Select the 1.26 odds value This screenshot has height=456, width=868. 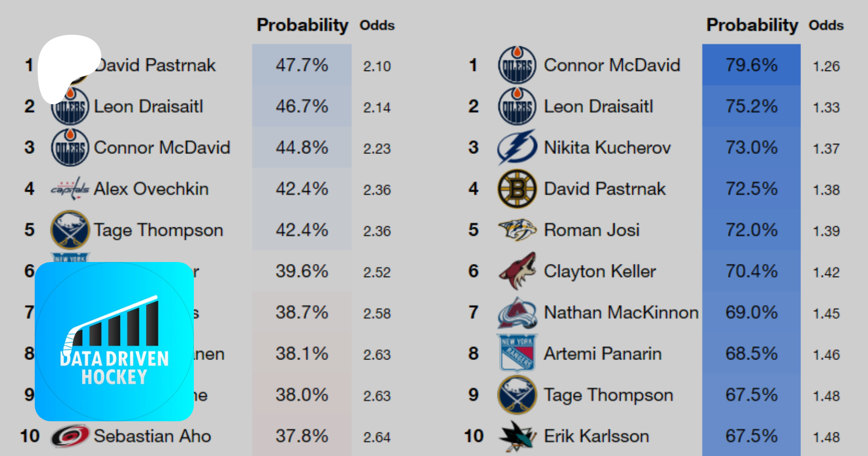coord(826,66)
